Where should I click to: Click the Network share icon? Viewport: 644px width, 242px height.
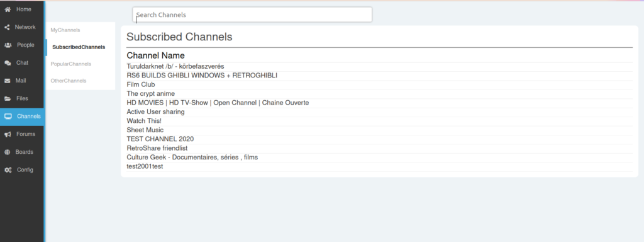coord(7,27)
